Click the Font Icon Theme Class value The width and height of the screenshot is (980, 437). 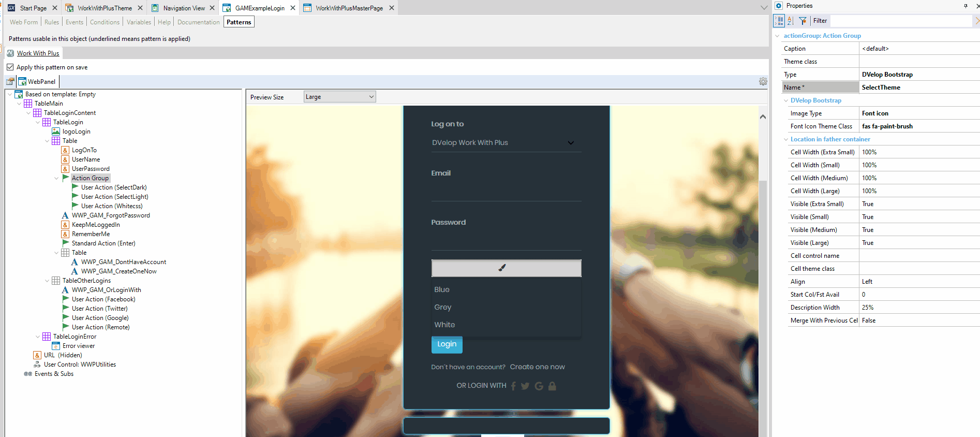(887, 126)
